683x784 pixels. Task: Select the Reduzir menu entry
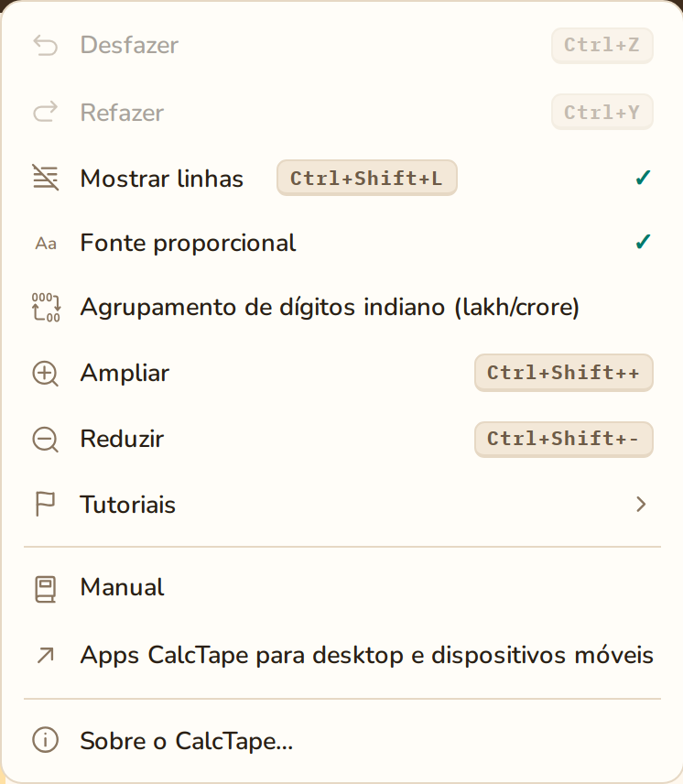click(x=341, y=439)
